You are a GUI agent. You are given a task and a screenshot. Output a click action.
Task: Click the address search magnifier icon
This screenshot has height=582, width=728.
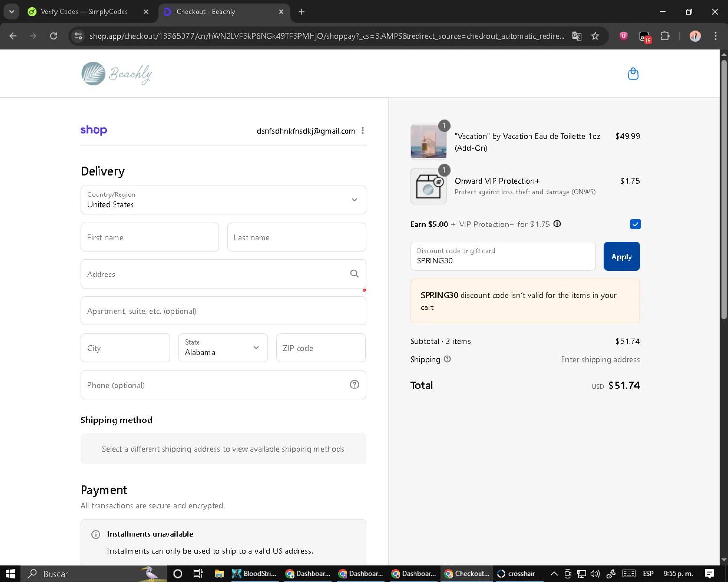(x=354, y=274)
